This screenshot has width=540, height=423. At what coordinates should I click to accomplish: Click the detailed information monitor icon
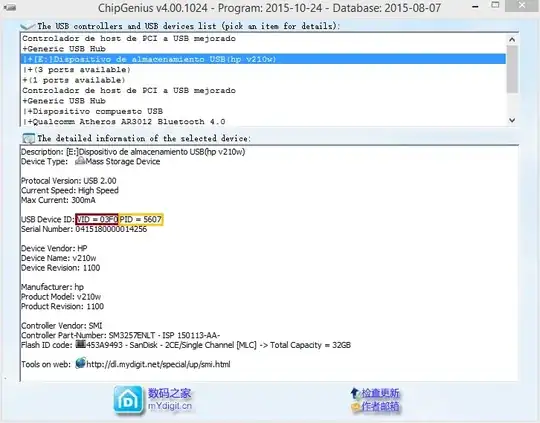tap(28, 138)
